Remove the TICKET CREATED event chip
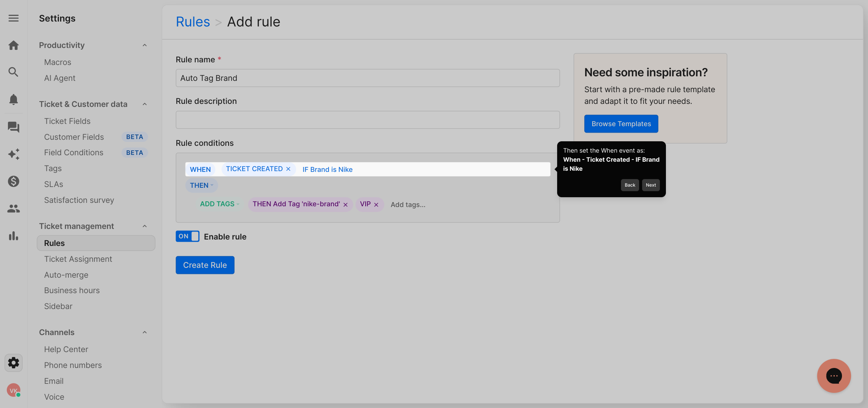Viewport: 868px width, 408px height. click(288, 169)
